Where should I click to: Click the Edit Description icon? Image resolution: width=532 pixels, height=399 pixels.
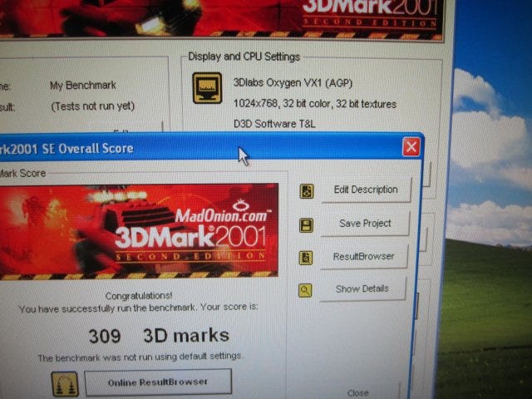click(307, 191)
